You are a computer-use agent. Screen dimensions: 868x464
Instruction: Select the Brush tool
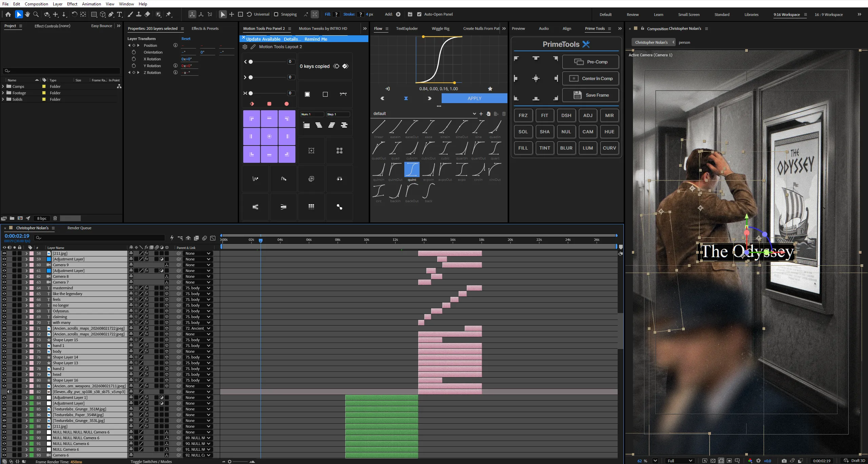(x=130, y=14)
